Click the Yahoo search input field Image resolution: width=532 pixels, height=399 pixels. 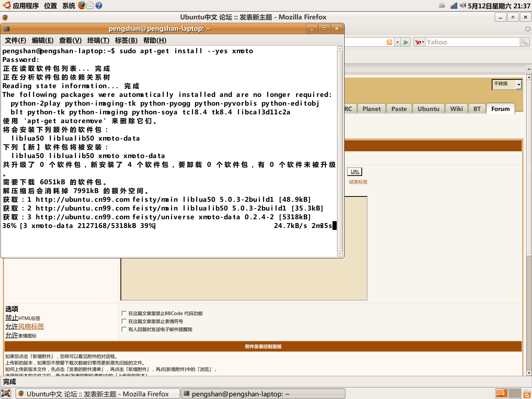tap(472, 42)
